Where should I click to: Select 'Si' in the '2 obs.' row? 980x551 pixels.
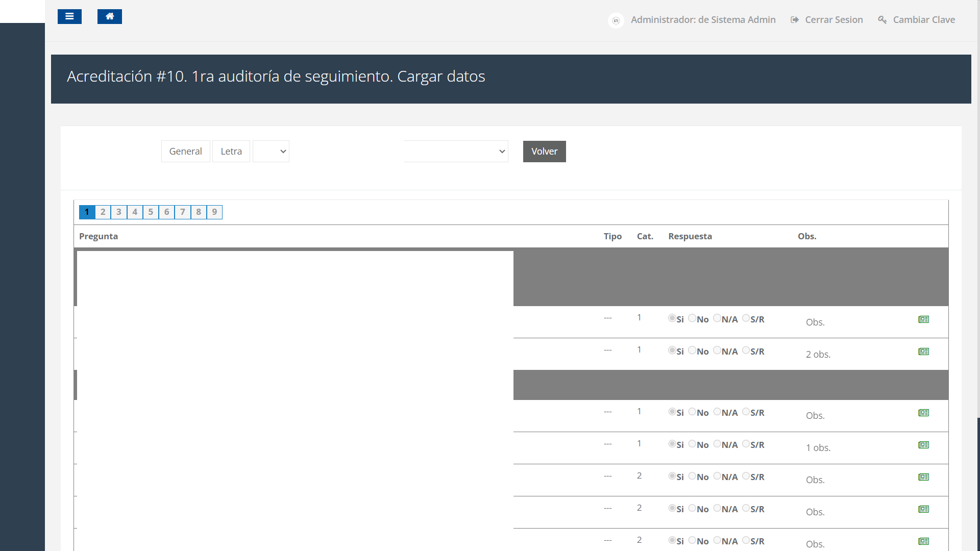point(672,350)
